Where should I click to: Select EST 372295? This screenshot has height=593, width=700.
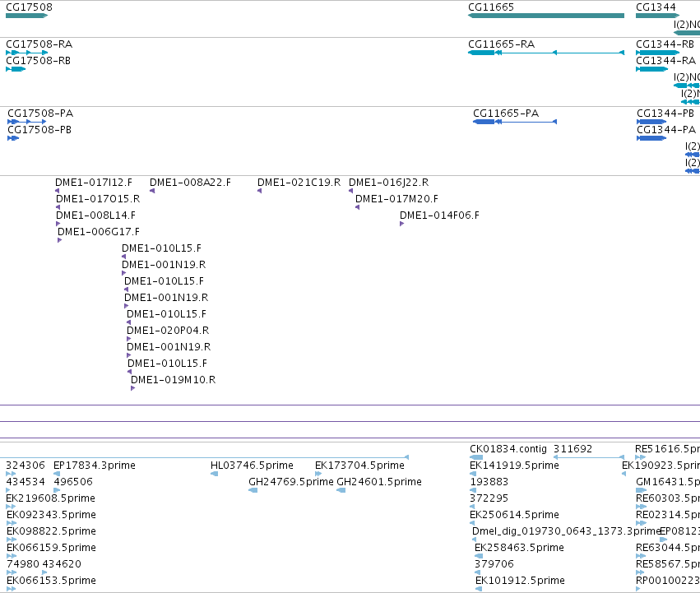coord(472,507)
